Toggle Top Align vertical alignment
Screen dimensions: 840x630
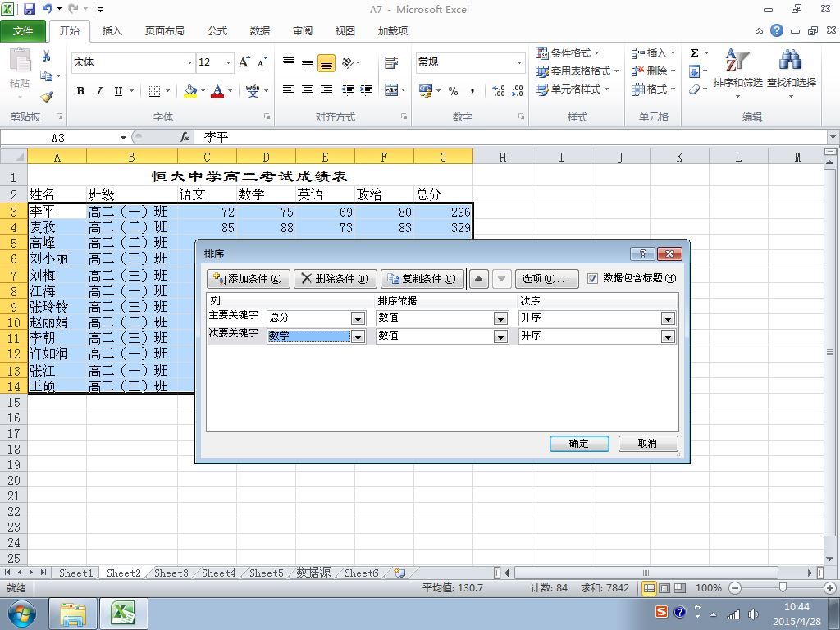click(289, 62)
